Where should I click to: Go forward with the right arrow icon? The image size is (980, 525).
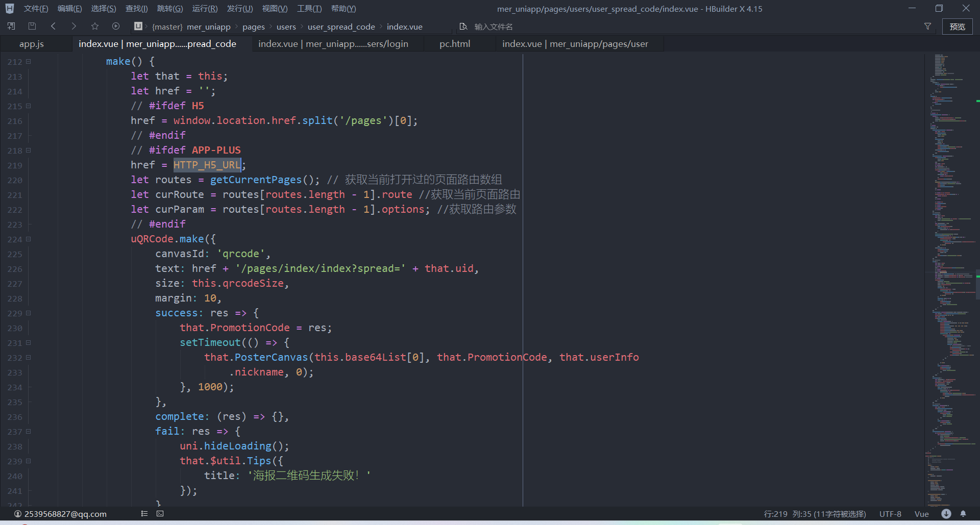tap(74, 26)
